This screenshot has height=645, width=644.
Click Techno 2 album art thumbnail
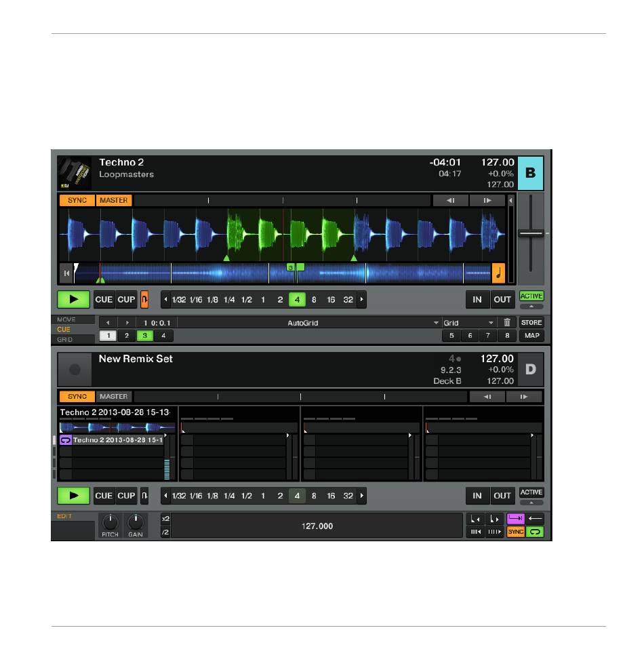click(75, 173)
